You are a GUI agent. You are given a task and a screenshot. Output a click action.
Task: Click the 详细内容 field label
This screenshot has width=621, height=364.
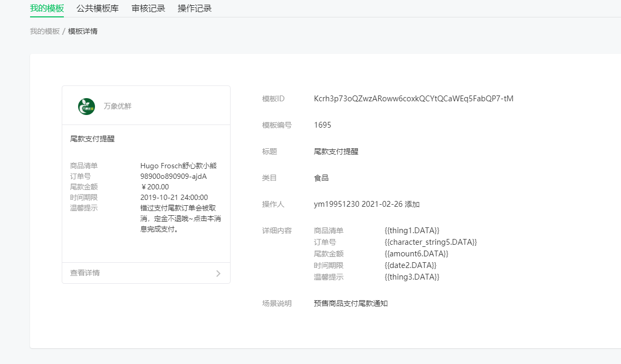click(x=277, y=231)
